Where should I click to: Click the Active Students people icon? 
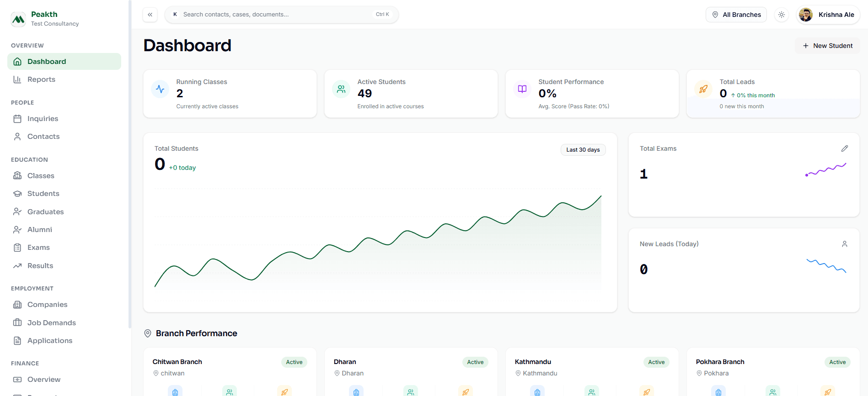point(341,89)
